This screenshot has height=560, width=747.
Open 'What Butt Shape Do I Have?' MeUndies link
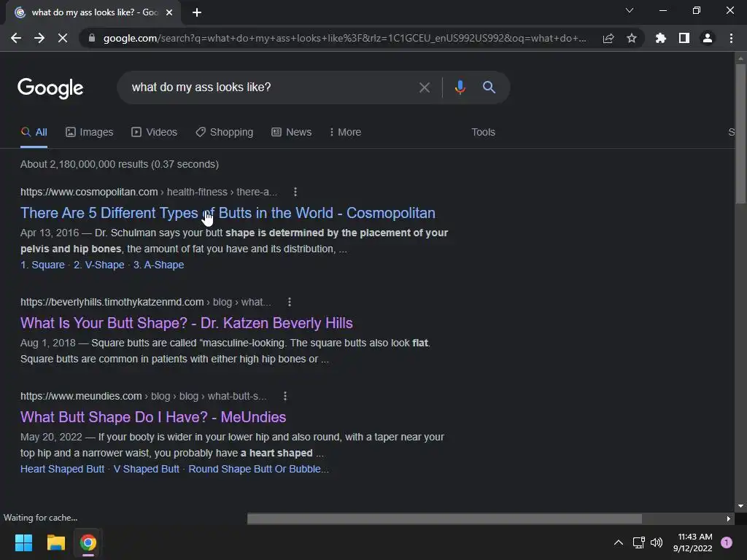[153, 417]
